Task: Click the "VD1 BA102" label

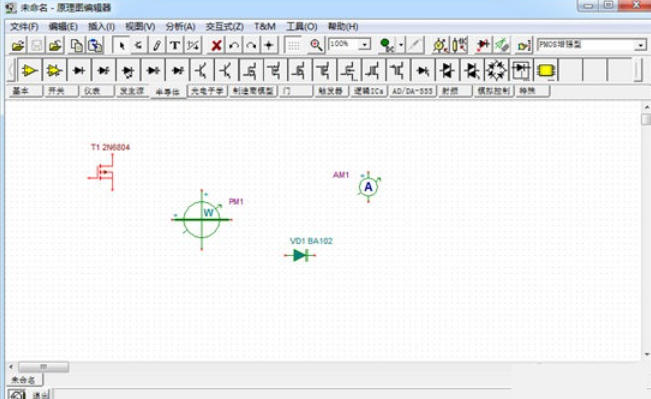Action: point(311,241)
